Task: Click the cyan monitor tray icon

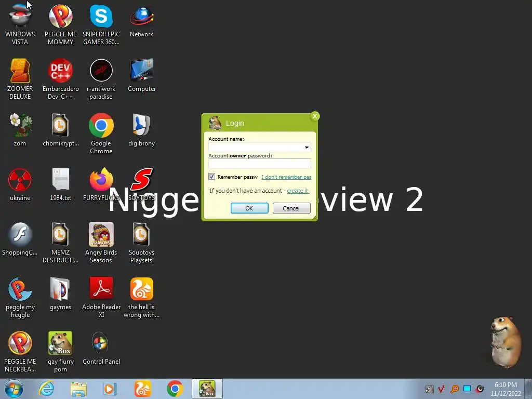Action: point(467,389)
